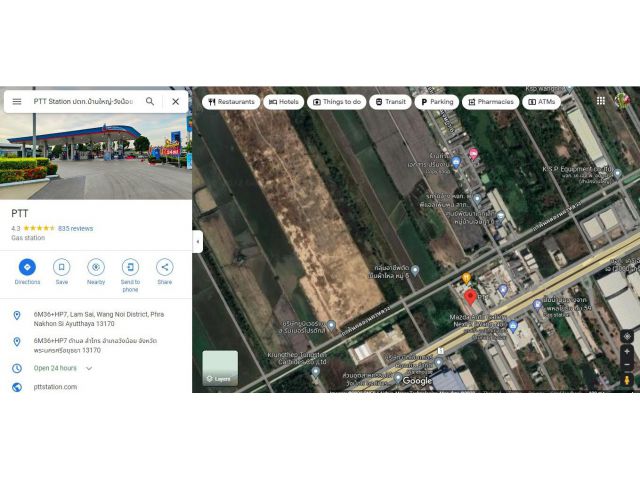Click the Street View pegman icon
Screen dimensions: 640x480
click(627, 380)
